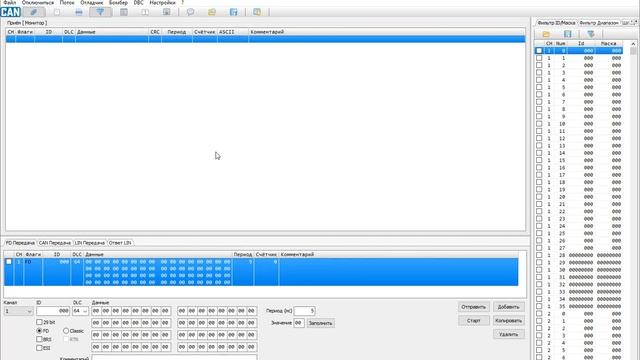Open the Настройки menu
640x360 pixels.
162,2
